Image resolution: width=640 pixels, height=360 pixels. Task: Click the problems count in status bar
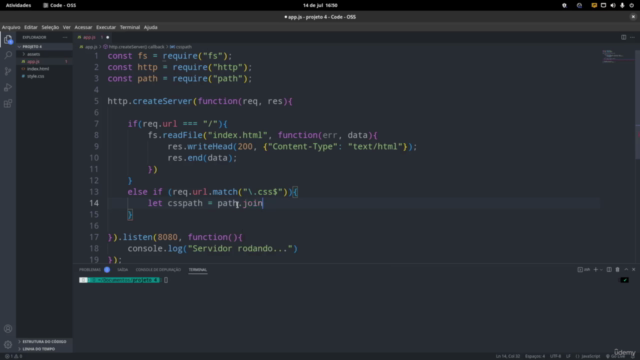[x=13, y=356]
